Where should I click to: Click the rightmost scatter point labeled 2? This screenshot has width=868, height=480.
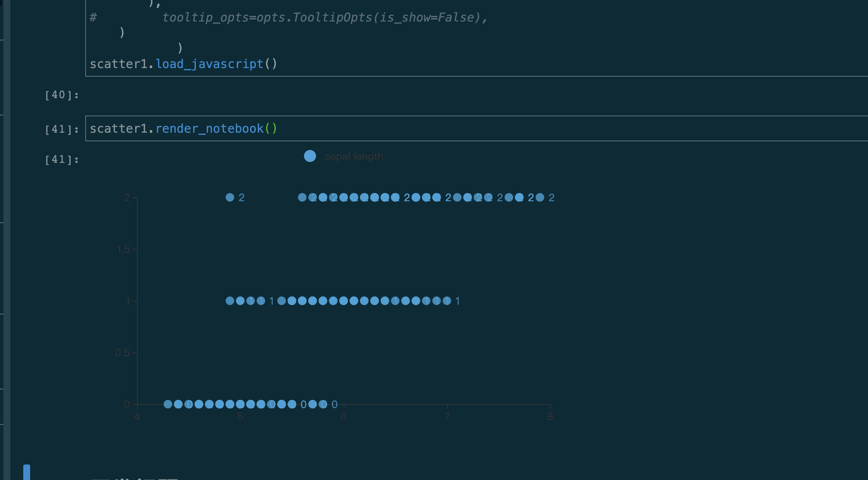point(539,197)
